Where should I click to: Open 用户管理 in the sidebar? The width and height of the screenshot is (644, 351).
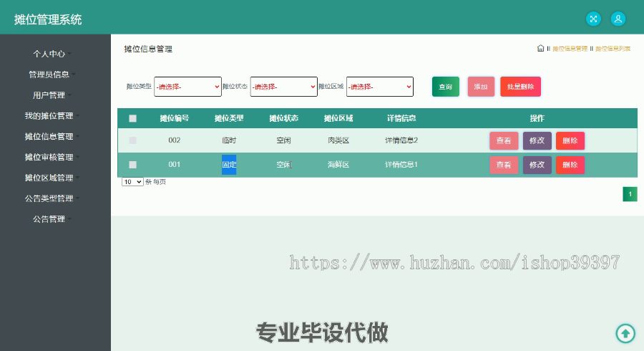[x=49, y=95]
